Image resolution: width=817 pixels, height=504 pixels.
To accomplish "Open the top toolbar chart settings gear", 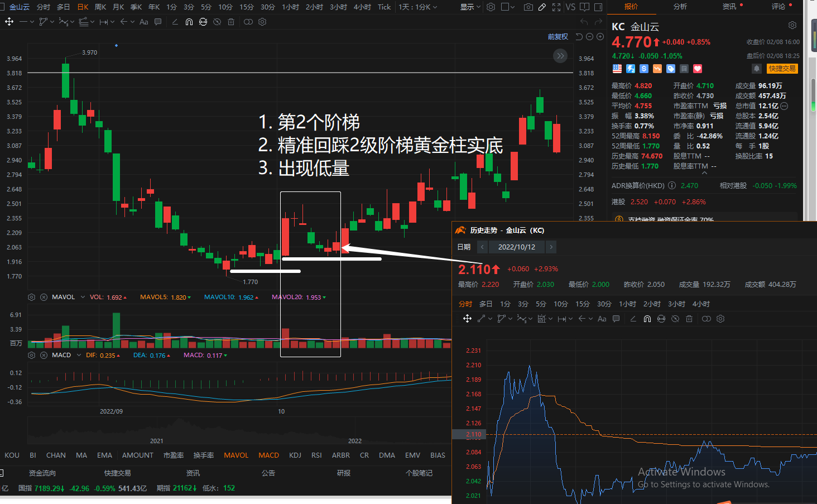I will [491, 7].
